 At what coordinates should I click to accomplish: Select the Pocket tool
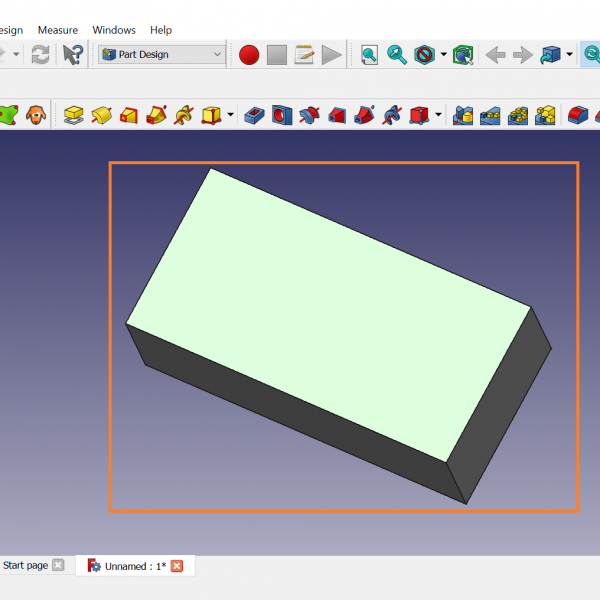pyautogui.click(x=255, y=115)
